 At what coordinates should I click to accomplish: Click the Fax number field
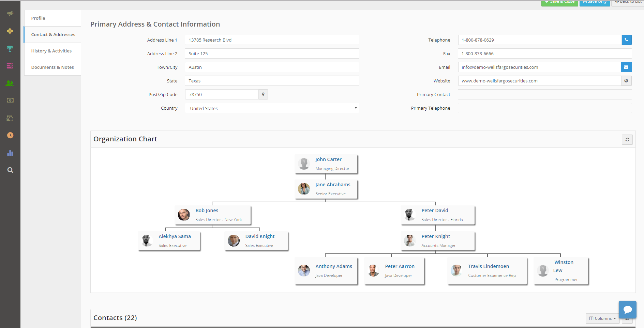[545, 53]
